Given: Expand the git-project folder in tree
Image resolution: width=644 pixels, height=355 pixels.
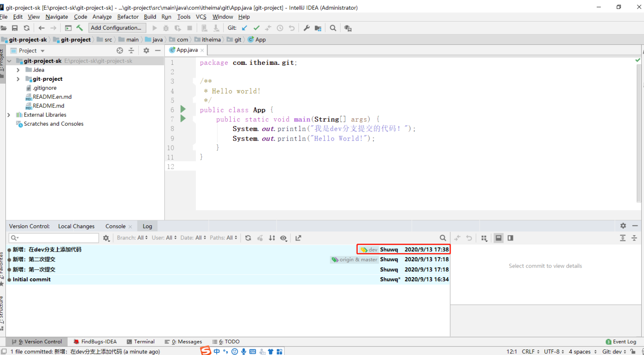Looking at the screenshot, I should [x=18, y=79].
